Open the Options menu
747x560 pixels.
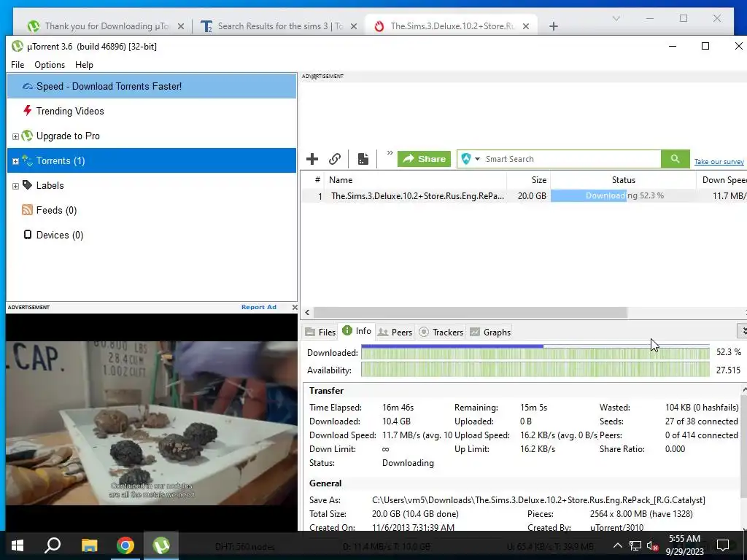pos(50,65)
